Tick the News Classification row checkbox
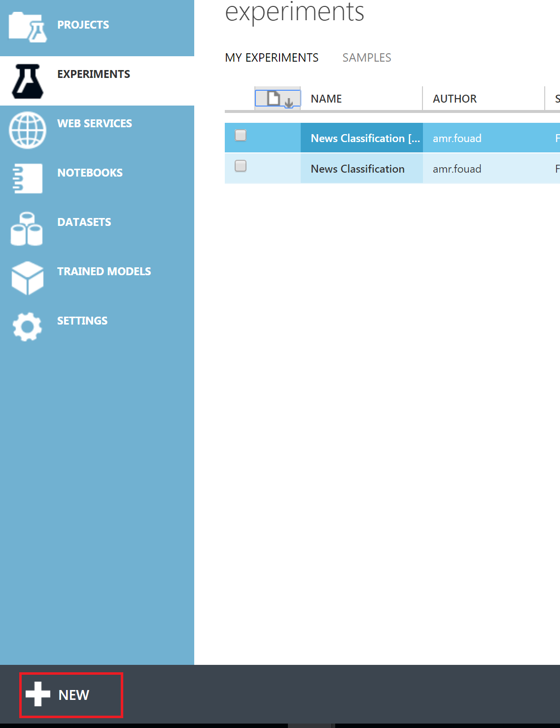This screenshot has width=560, height=728. coord(241,166)
